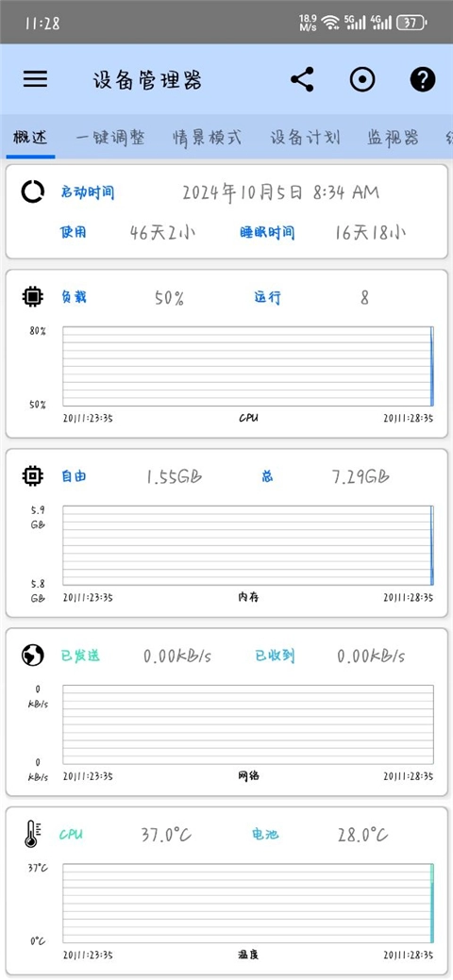Tap the 温度 temperature graph
This screenshot has width=453, height=980.
[248, 904]
